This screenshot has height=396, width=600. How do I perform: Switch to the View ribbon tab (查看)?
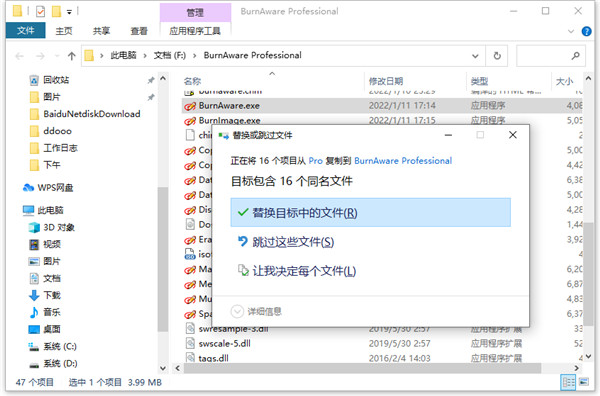pyautogui.click(x=139, y=31)
